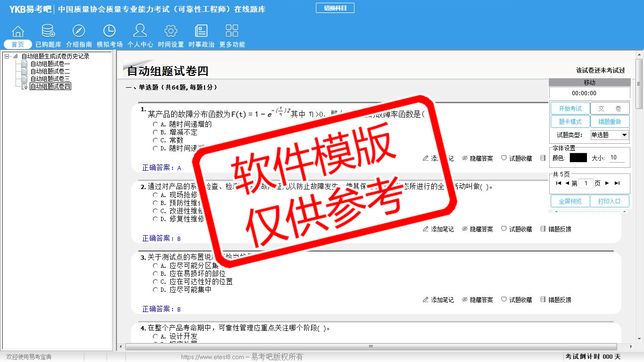Image resolution: width=644 pixels, height=362 pixels.
Task: Select option C 常数 in question 1
Action: (155, 140)
